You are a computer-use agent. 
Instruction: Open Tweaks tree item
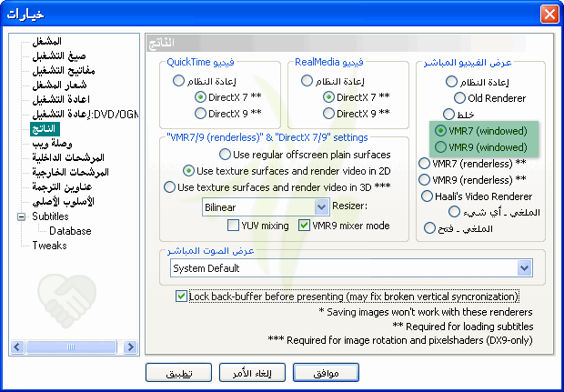[50, 246]
